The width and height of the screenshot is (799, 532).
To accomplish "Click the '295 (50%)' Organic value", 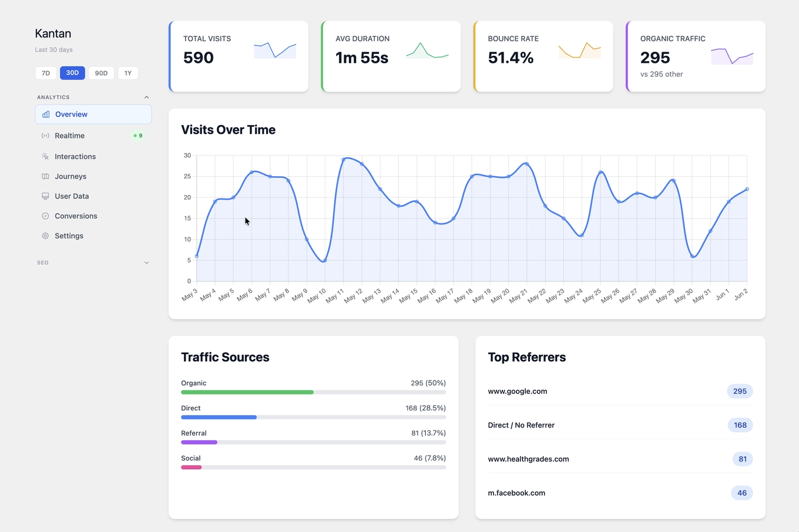I will pos(428,383).
